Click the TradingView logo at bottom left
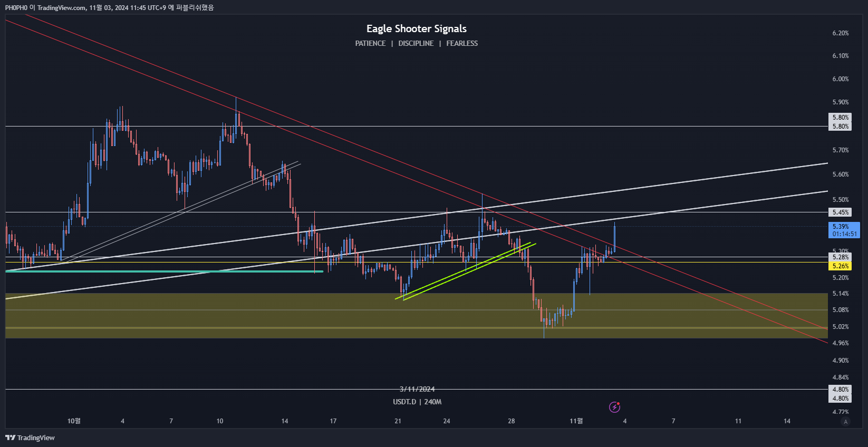The image size is (868, 447). [x=30, y=438]
